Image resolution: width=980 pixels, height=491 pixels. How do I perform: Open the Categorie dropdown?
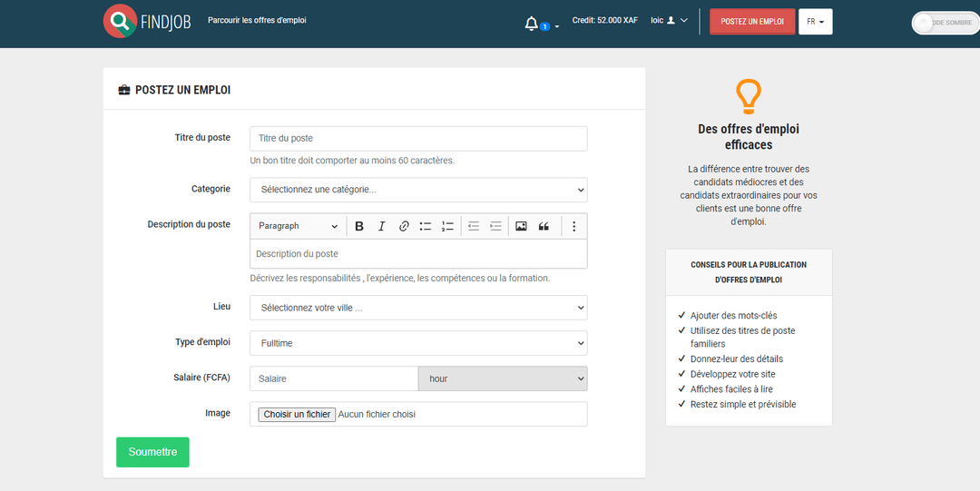(418, 190)
